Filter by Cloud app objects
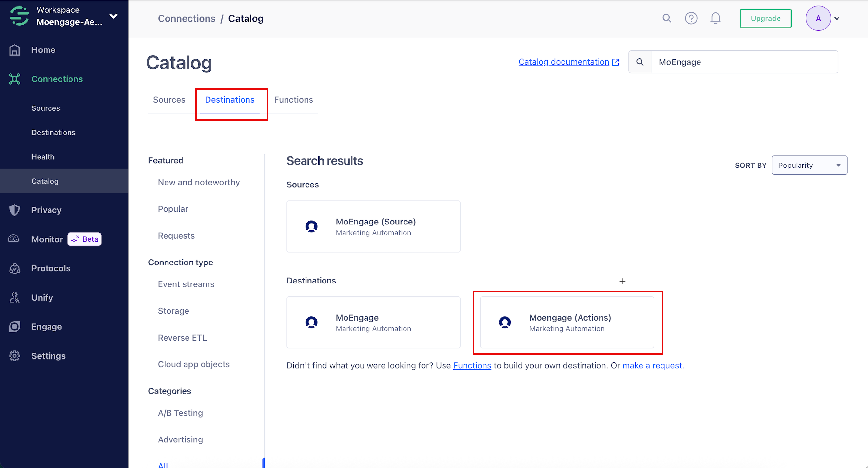The image size is (868, 468). pyautogui.click(x=194, y=364)
